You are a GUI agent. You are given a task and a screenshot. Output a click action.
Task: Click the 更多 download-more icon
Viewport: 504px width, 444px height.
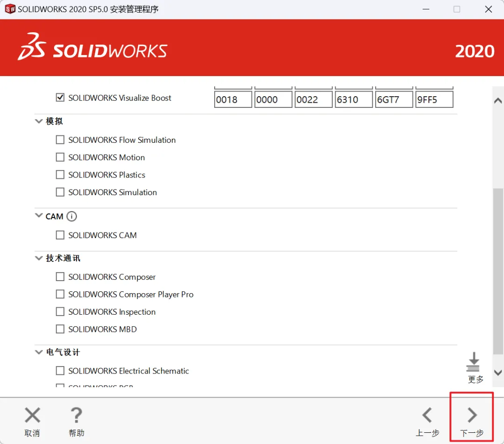click(474, 362)
